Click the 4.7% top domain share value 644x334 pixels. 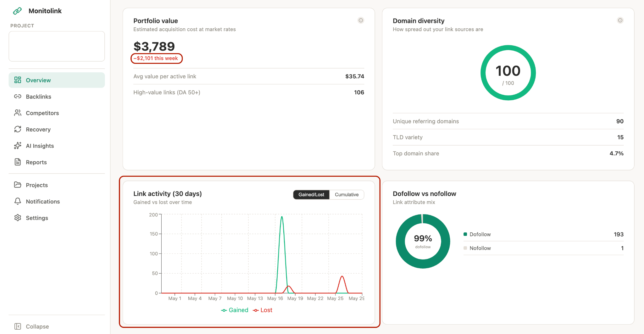(x=616, y=153)
